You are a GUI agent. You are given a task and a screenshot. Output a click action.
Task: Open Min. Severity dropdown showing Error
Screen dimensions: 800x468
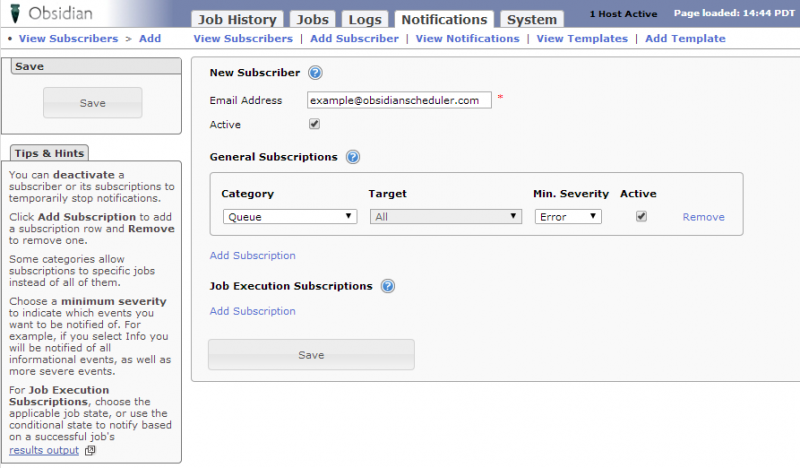click(567, 216)
